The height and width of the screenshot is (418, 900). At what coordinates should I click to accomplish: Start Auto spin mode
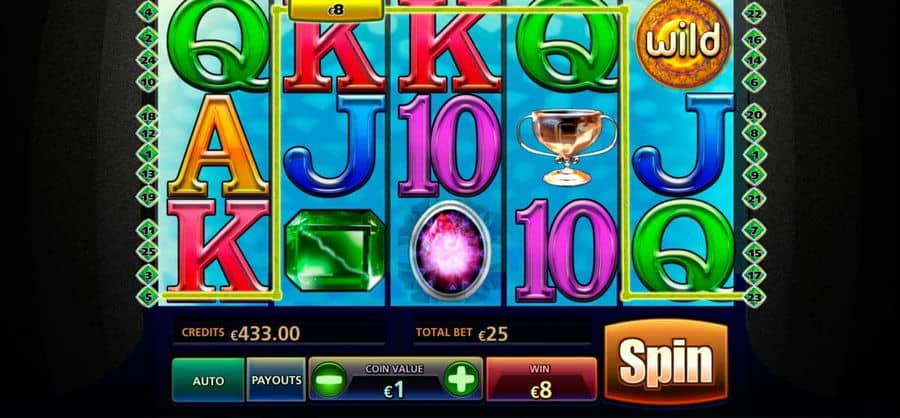208,380
